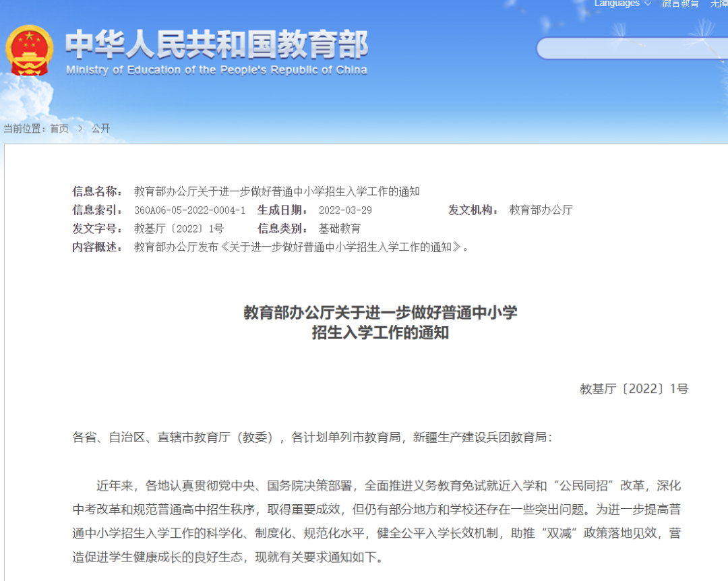Expand the Languages dropdown arrow

[x=648, y=4]
